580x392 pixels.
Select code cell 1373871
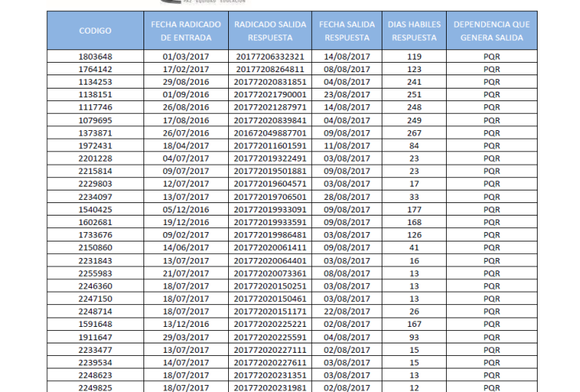click(x=95, y=132)
